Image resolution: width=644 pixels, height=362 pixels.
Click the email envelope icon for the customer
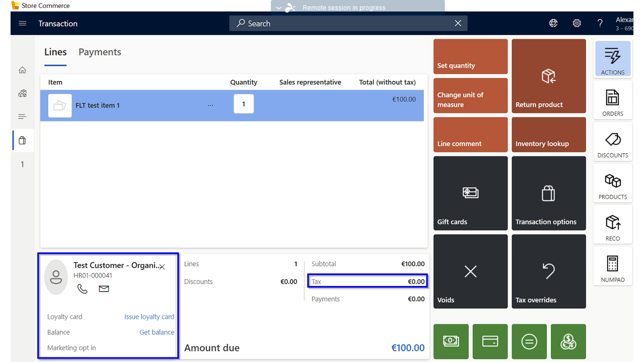point(104,289)
